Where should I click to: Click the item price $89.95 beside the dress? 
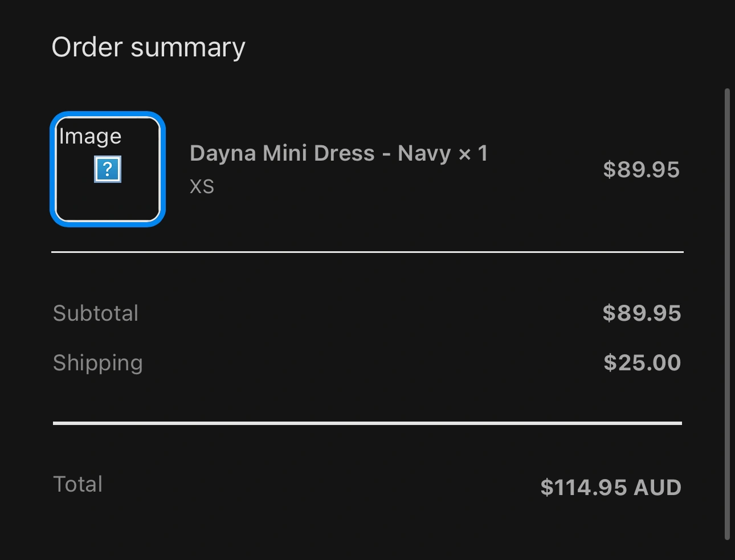(x=641, y=170)
